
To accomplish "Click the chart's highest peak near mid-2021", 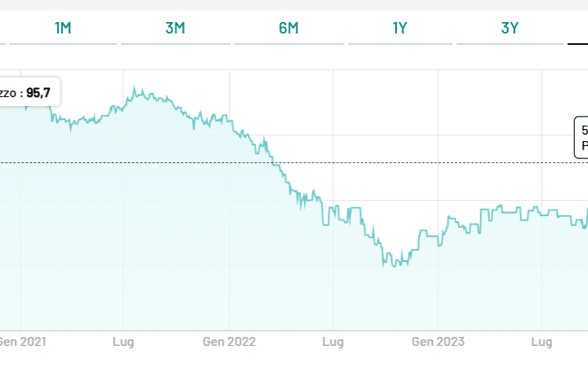I will (x=136, y=89).
